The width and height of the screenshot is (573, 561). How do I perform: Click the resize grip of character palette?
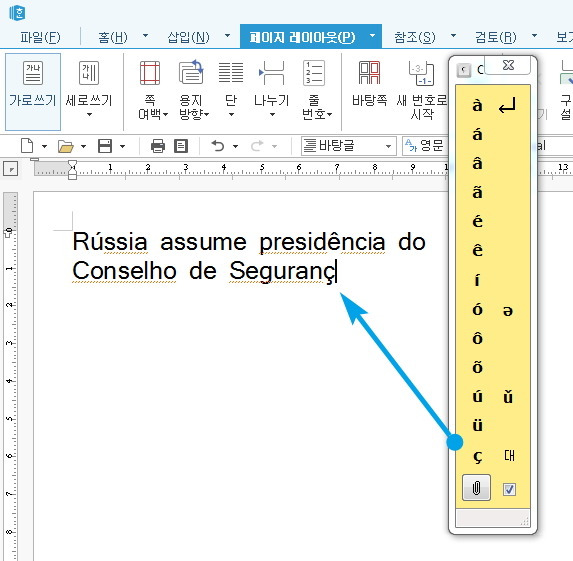(525, 522)
